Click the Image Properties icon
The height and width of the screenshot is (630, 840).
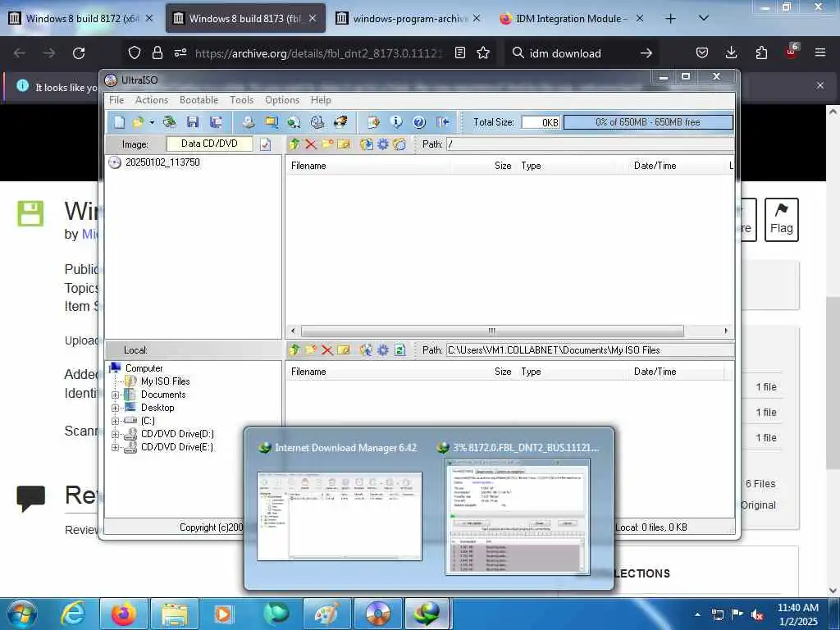pos(373,122)
